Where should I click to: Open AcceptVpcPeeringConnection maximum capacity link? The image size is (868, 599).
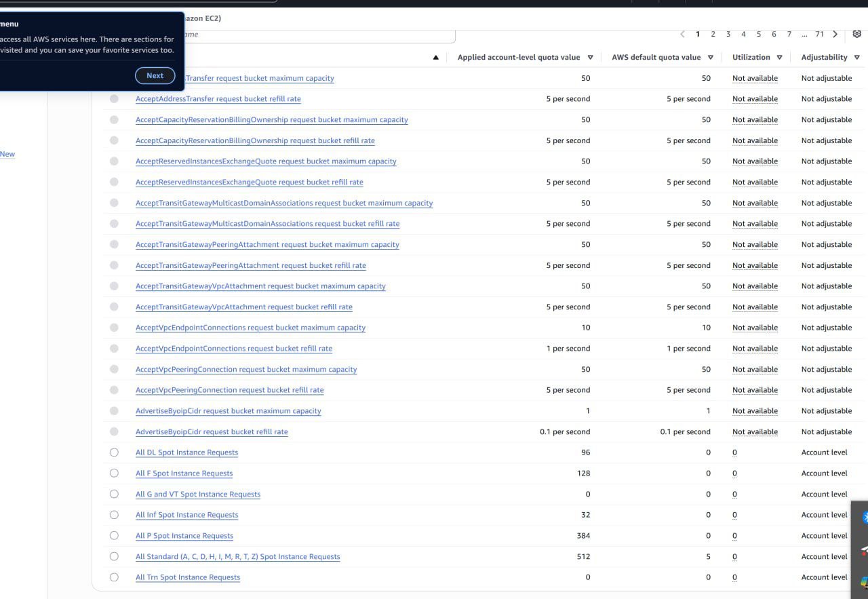(246, 370)
